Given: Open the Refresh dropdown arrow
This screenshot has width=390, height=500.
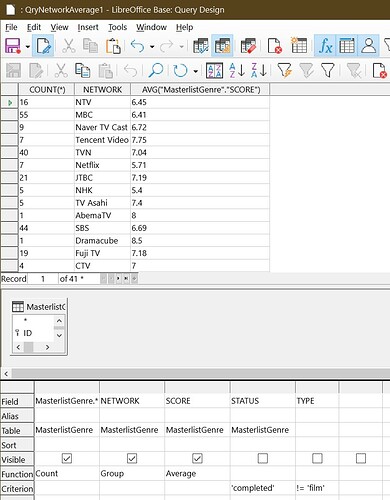Looking at the screenshot, I should click(x=196, y=71).
